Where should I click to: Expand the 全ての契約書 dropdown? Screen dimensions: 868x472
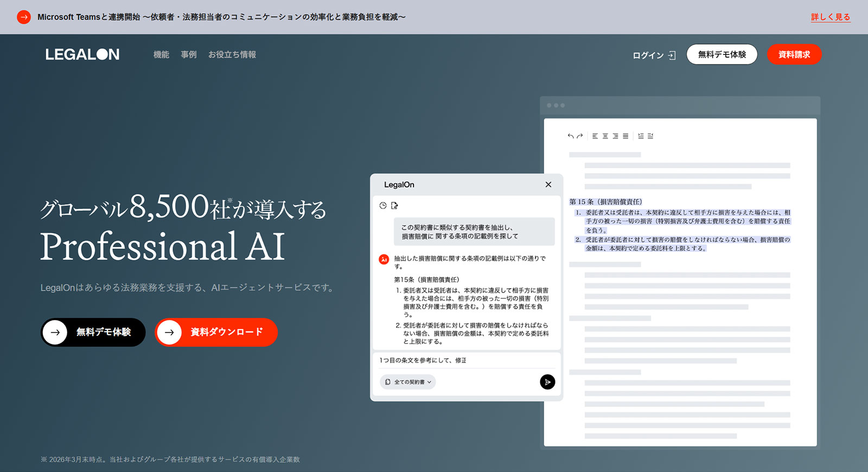tap(408, 382)
